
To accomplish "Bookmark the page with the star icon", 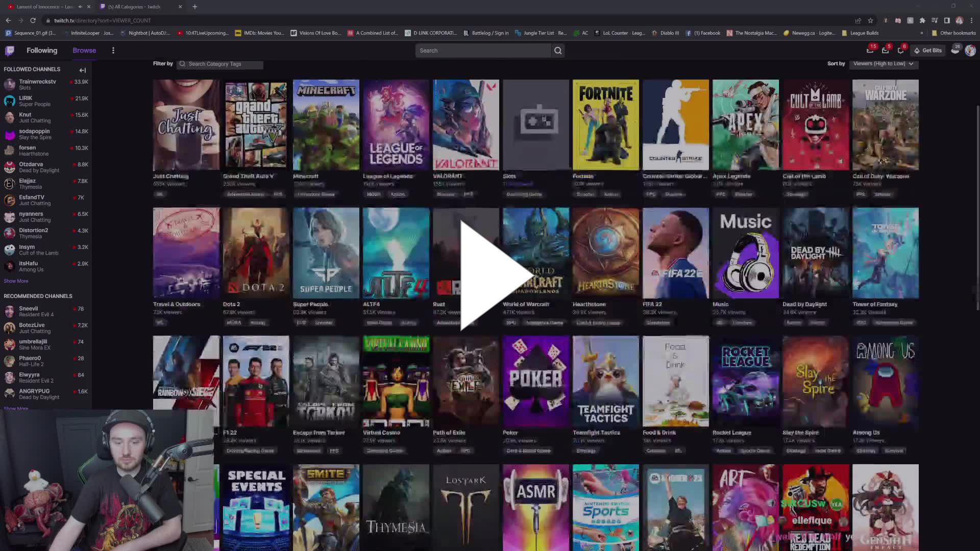I will 870,20.
